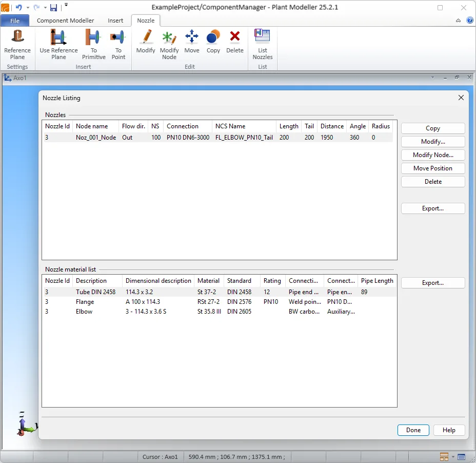476x463 pixels.
Task: Click the Move arrows icon
Action: pos(192,38)
